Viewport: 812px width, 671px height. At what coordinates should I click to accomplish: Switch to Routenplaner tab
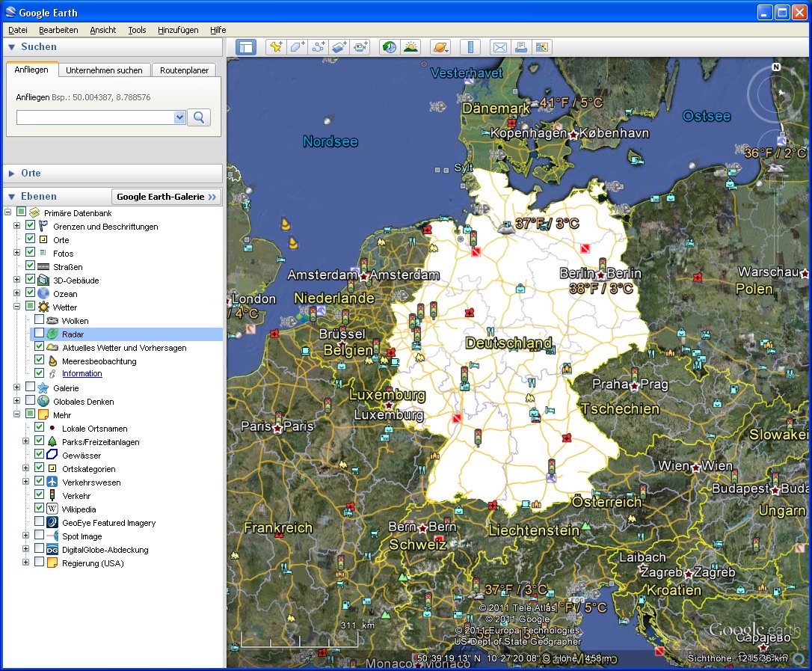coord(185,70)
